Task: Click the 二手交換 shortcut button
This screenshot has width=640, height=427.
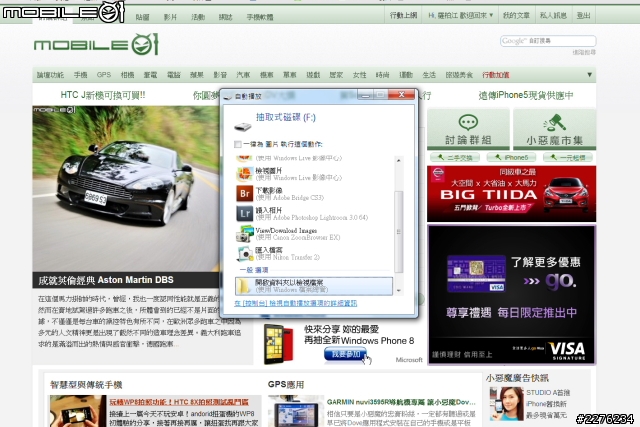Action: click(x=455, y=158)
